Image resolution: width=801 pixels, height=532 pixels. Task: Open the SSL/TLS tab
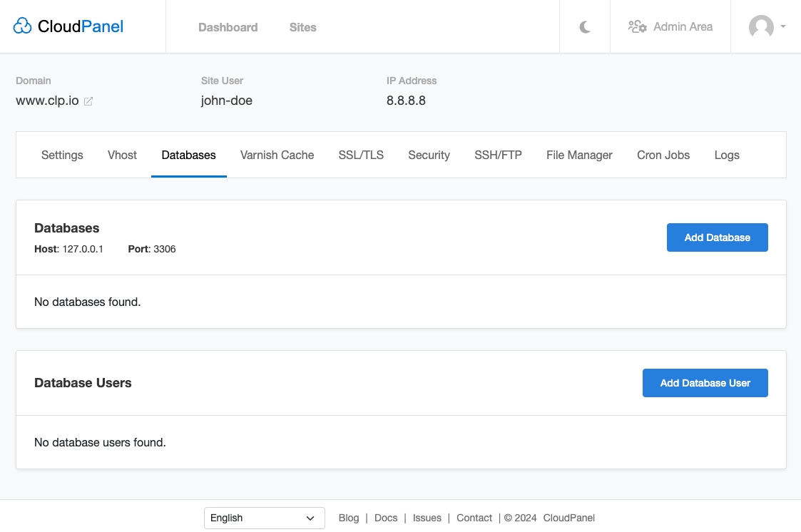click(361, 155)
